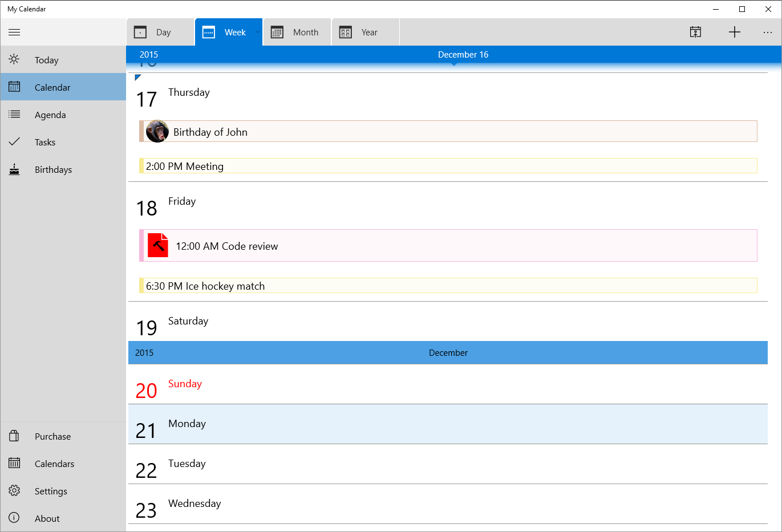The width and height of the screenshot is (782, 532).
Task: Open the About page
Action: (x=47, y=518)
